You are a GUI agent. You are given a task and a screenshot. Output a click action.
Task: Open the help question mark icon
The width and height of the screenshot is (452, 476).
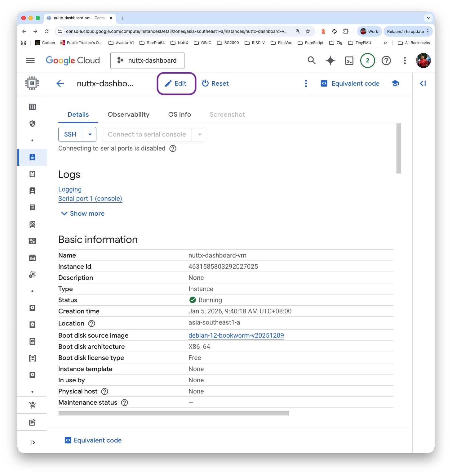point(386,61)
